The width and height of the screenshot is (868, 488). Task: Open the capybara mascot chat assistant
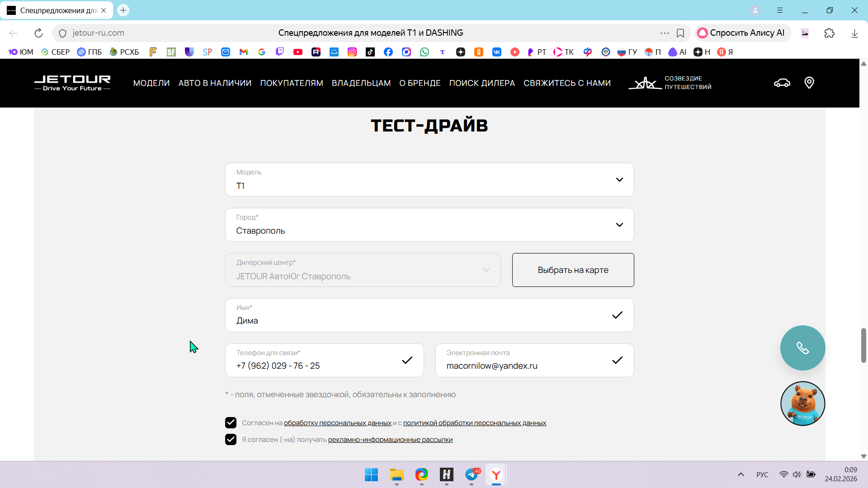pos(802,404)
